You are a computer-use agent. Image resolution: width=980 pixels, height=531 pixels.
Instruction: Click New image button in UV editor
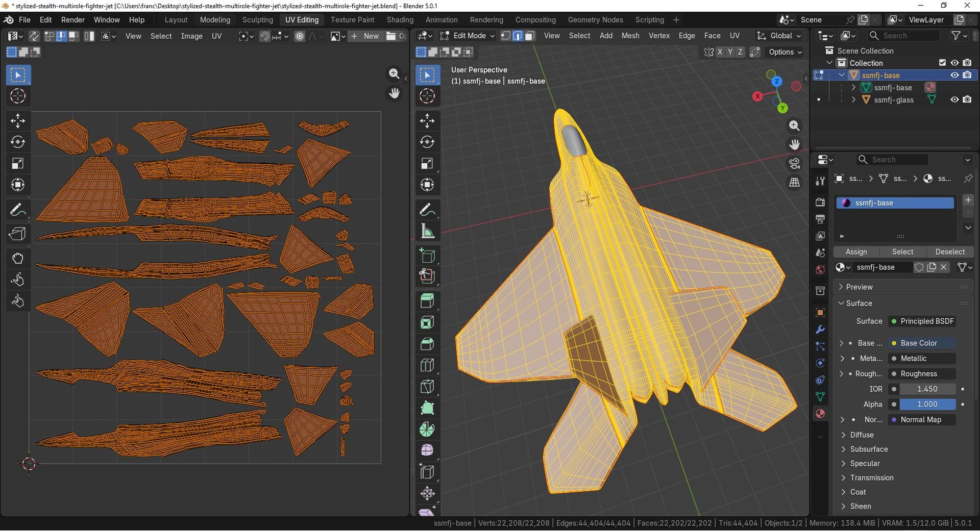(365, 36)
